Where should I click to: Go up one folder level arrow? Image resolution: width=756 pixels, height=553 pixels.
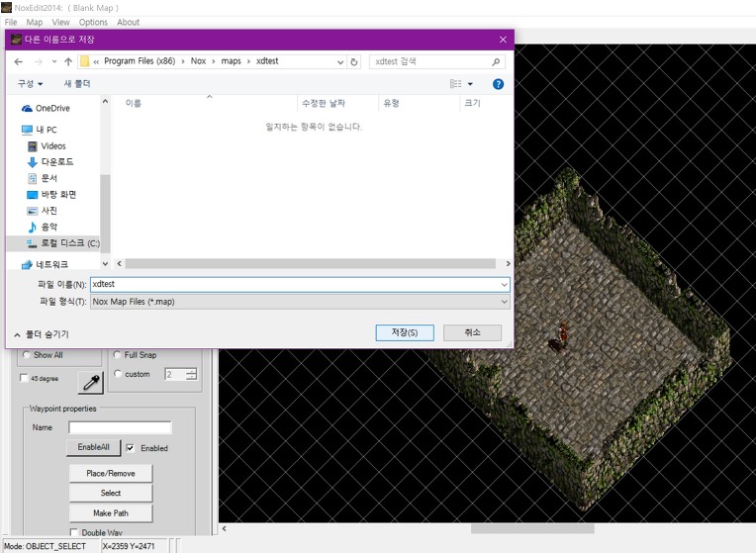click(x=67, y=61)
